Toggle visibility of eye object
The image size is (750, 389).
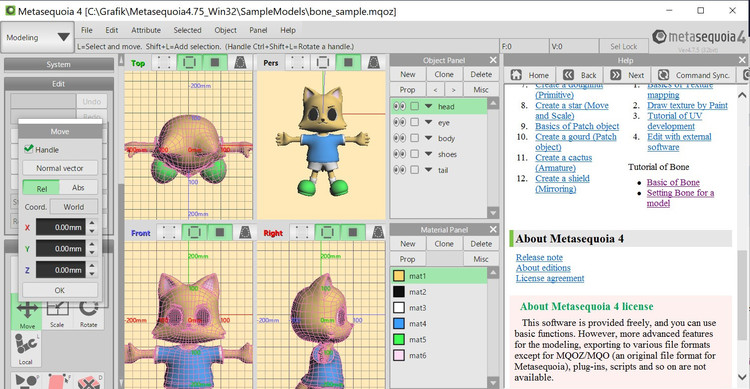point(399,122)
